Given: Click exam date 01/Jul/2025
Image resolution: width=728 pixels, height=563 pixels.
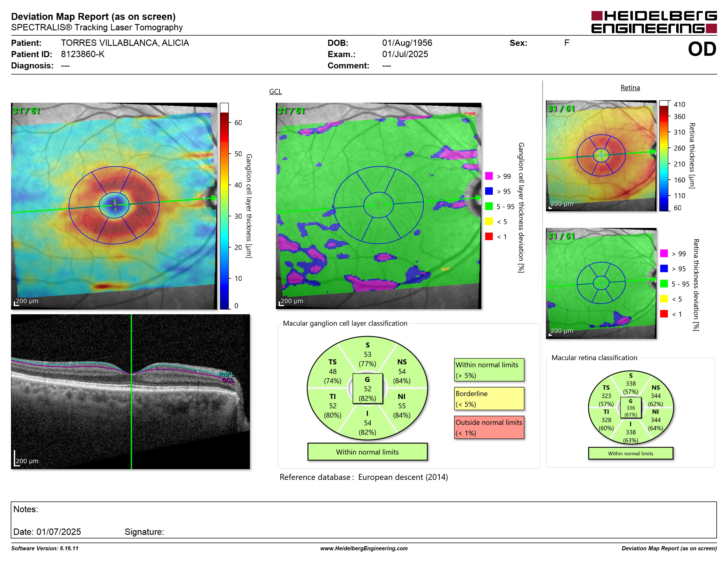Looking at the screenshot, I should click(x=405, y=54).
